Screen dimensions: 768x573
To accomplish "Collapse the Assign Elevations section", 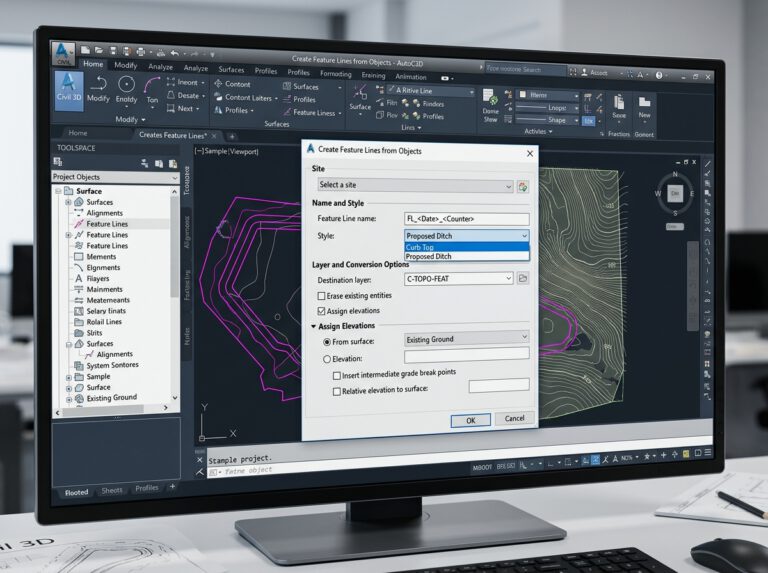I will [313, 326].
